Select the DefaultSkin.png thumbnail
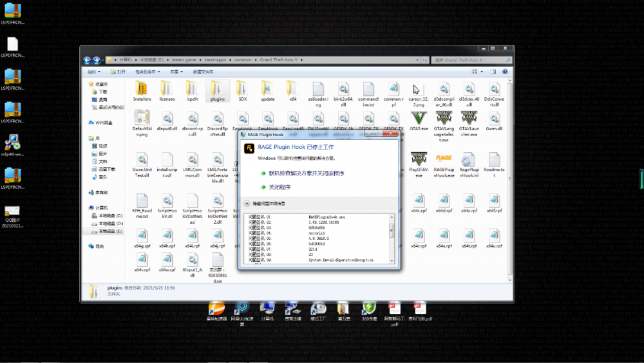 coord(142,123)
